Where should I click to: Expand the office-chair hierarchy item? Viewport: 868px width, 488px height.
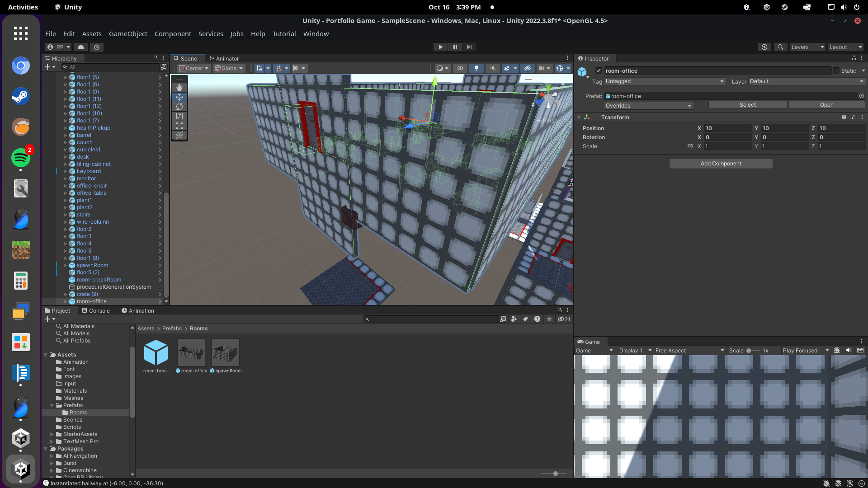[66, 186]
